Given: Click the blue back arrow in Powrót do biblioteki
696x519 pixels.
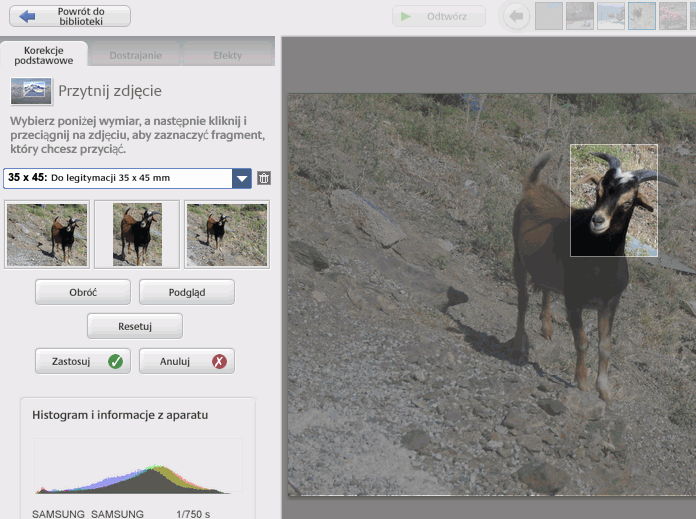Looking at the screenshot, I should 27,16.
